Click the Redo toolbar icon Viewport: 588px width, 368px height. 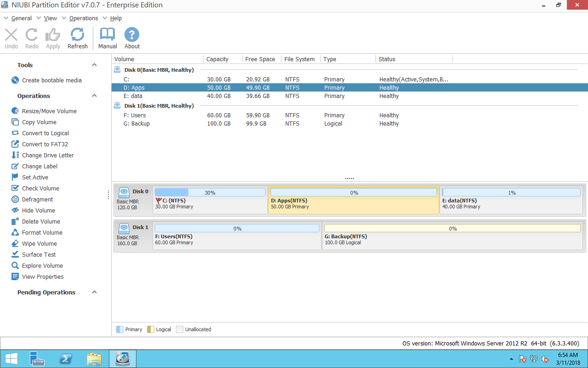pos(32,35)
